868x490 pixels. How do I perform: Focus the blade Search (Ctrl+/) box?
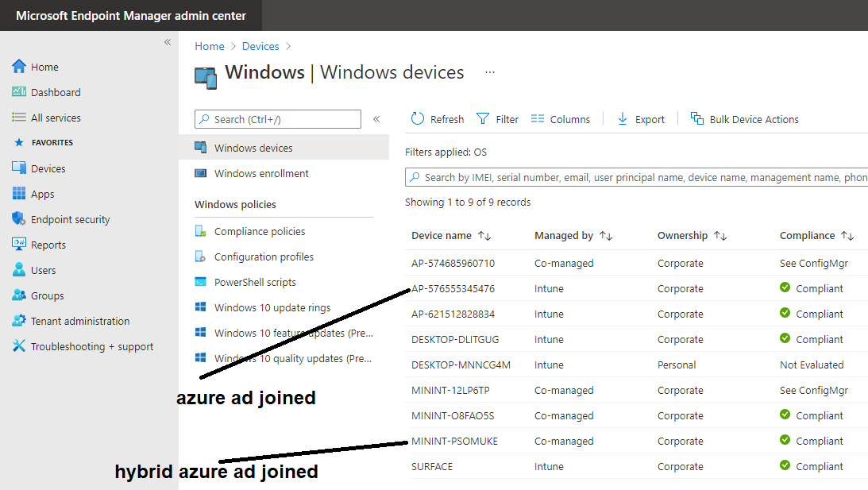pyautogui.click(x=278, y=119)
